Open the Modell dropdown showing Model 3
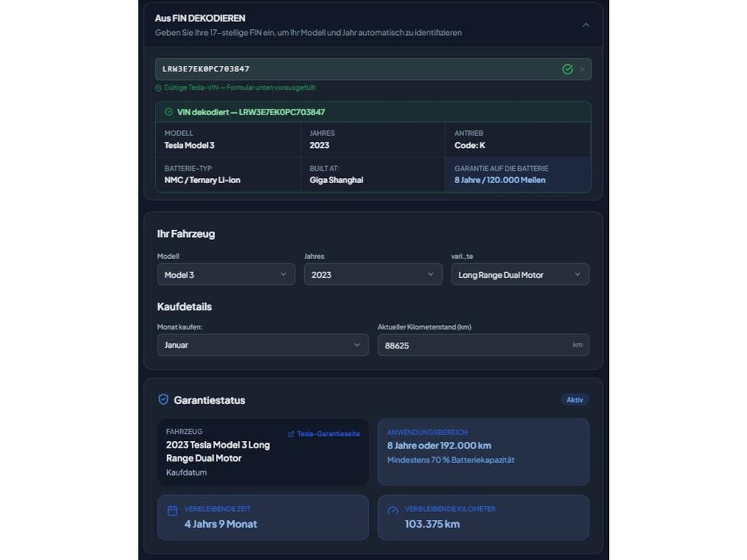The height and width of the screenshot is (560, 747). click(226, 274)
